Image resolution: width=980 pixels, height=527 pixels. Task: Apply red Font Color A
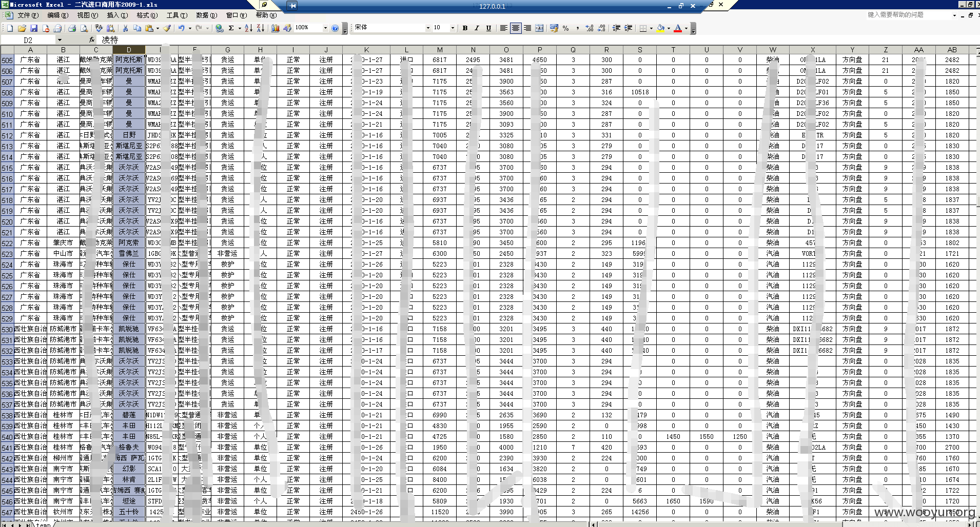(678, 28)
